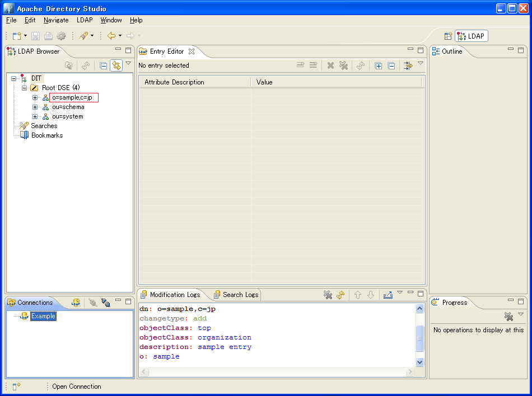Screen dimensions: 532x396
Task: Click Modification Logs scrollbar down arrow
Action: tap(419, 362)
